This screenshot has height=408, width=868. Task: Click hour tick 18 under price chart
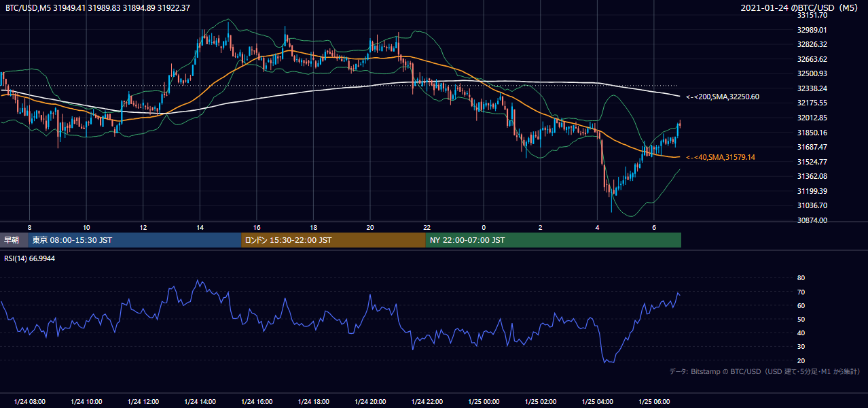(313, 227)
